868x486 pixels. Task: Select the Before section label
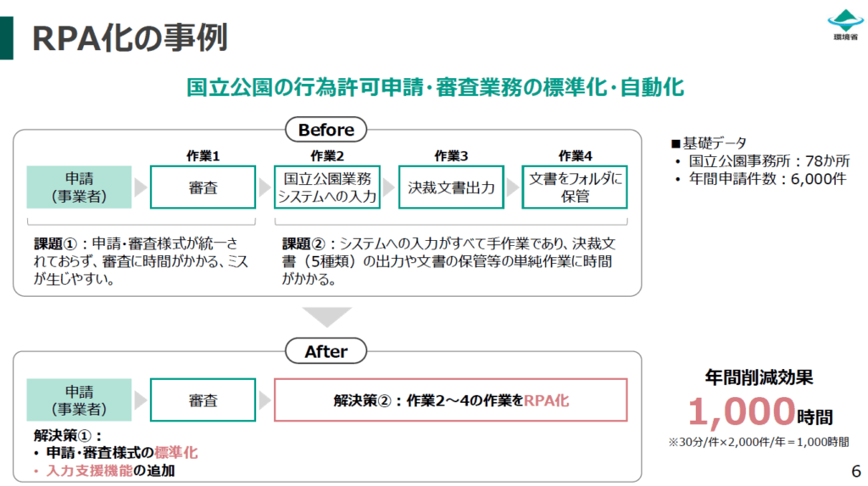click(326, 130)
